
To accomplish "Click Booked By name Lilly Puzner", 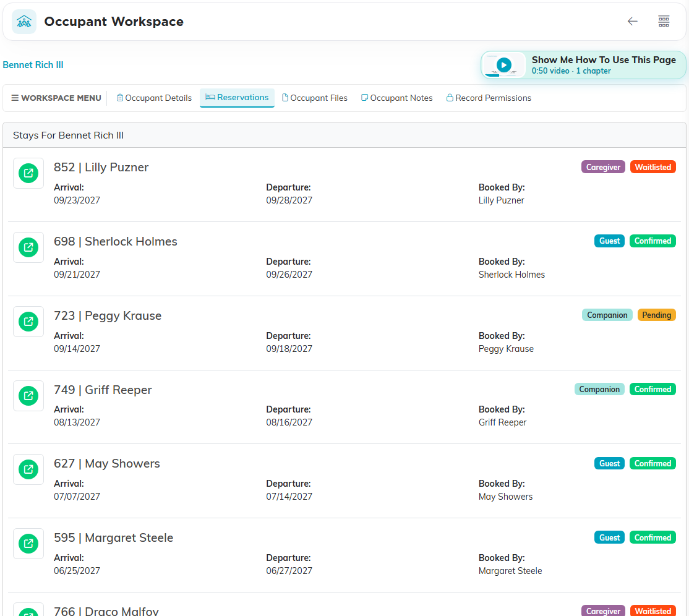I will coord(501,200).
